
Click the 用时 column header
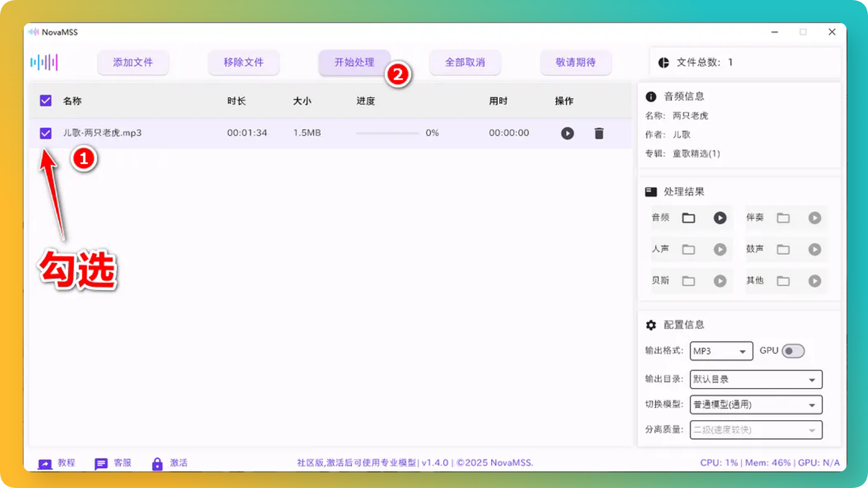[498, 101]
